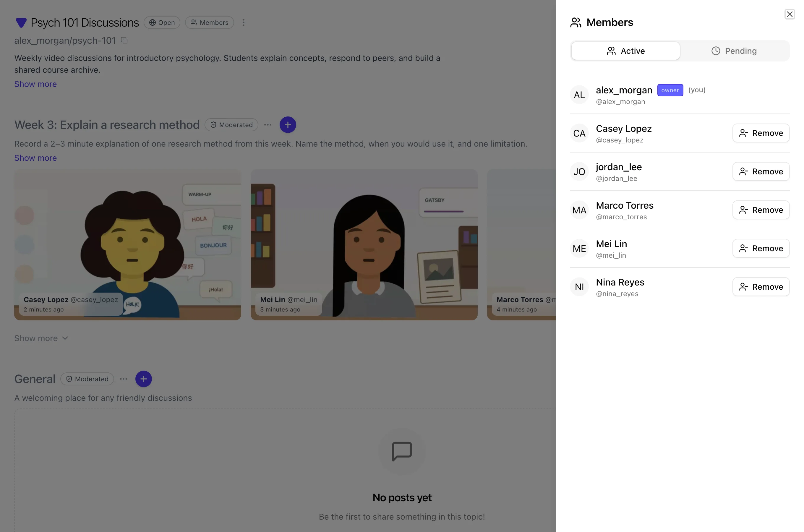
Task: Click the NI avatar for Nina Reyes
Action: tap(579, 287)
